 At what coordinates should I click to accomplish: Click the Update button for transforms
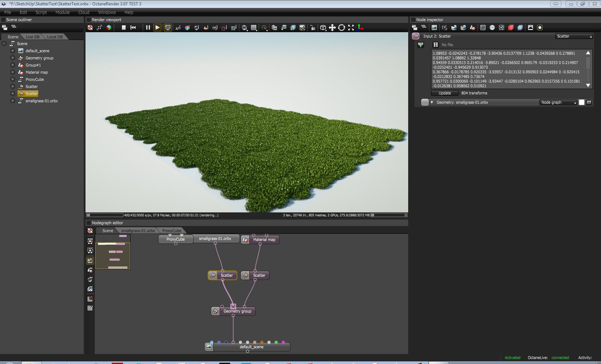pos(445,93)
